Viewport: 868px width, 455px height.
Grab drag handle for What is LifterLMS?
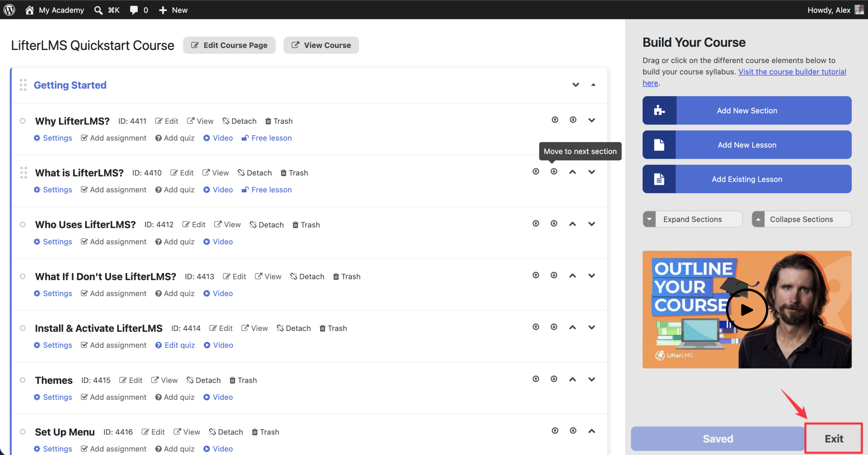click(x=23, y=173)
